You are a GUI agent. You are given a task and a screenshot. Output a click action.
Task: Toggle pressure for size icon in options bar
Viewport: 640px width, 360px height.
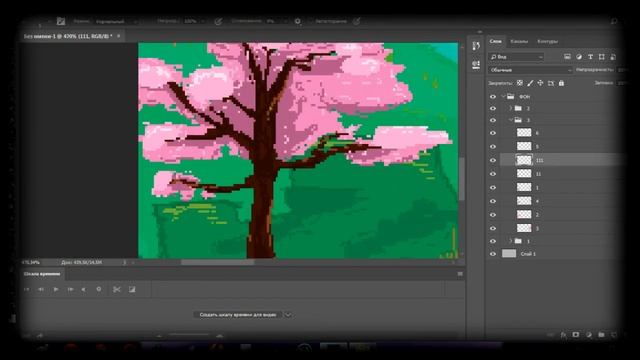point(357,21)
